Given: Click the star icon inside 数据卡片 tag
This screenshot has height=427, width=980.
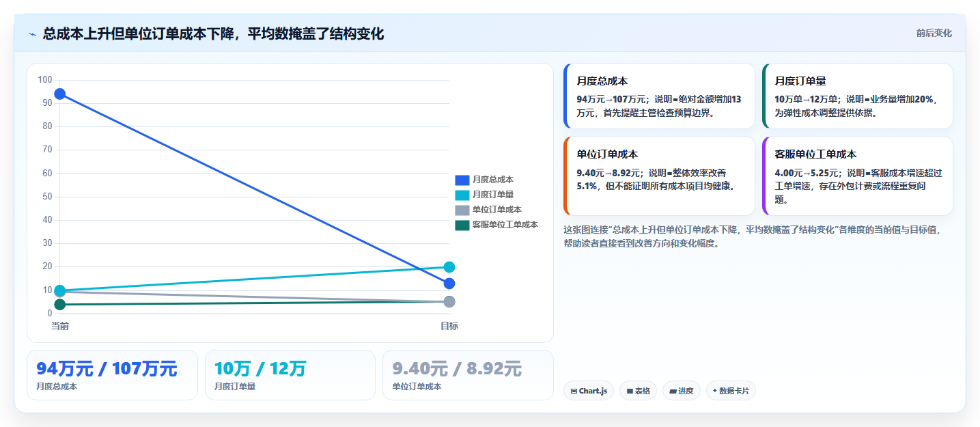Looking at the screenshot, I should 715,391.
